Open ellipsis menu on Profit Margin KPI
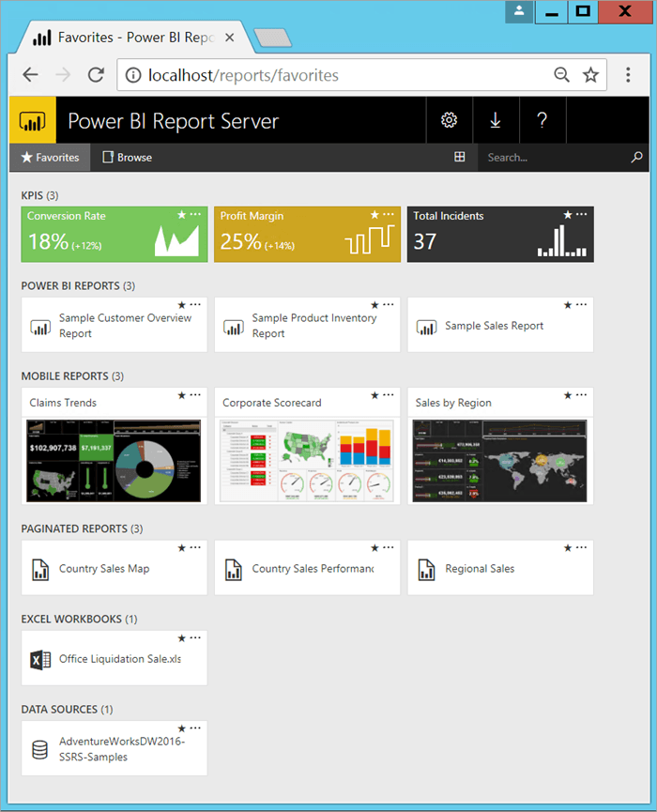 pyautogui.click(x=389, y=214)
